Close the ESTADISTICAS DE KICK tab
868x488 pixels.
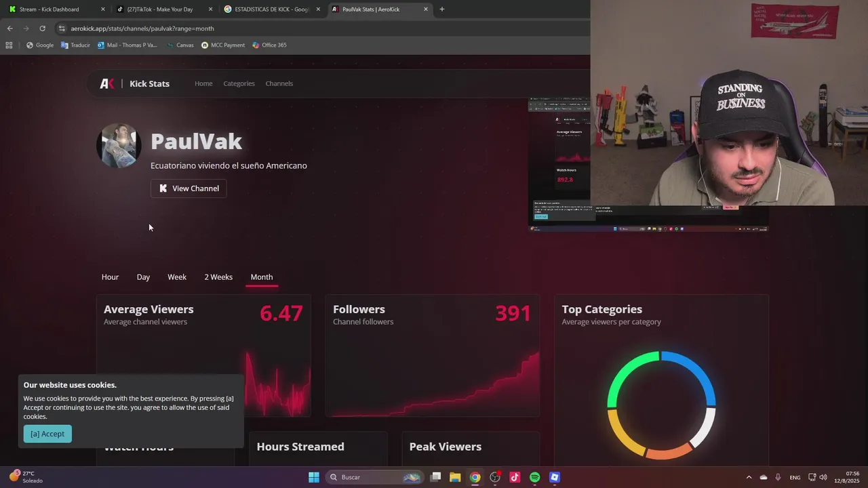point(318,9)
